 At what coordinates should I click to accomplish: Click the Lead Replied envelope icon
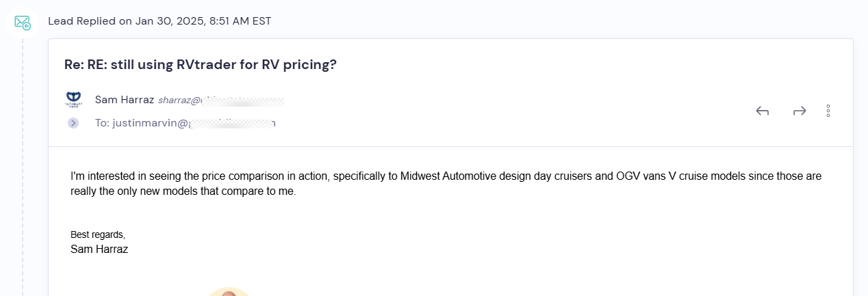pos(23,22)
